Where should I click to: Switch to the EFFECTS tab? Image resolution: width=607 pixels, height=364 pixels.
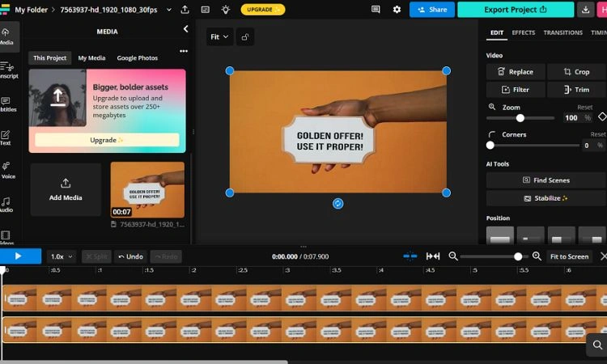(524, 33)
